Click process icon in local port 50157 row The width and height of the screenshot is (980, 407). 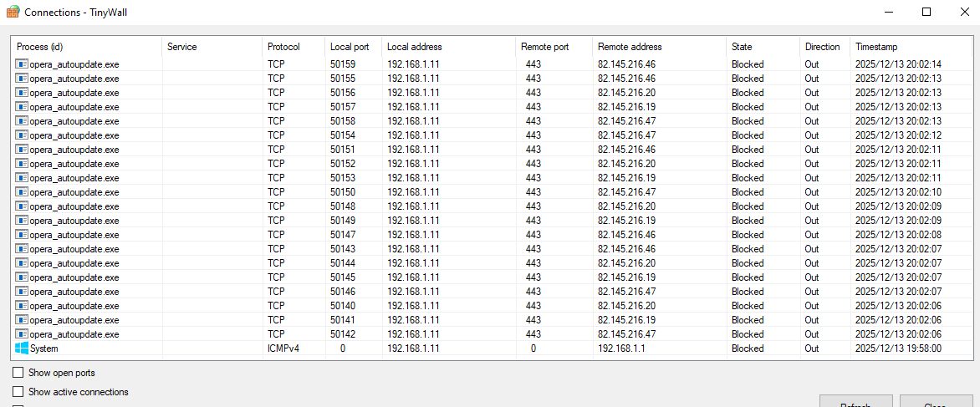click(22, 107)
